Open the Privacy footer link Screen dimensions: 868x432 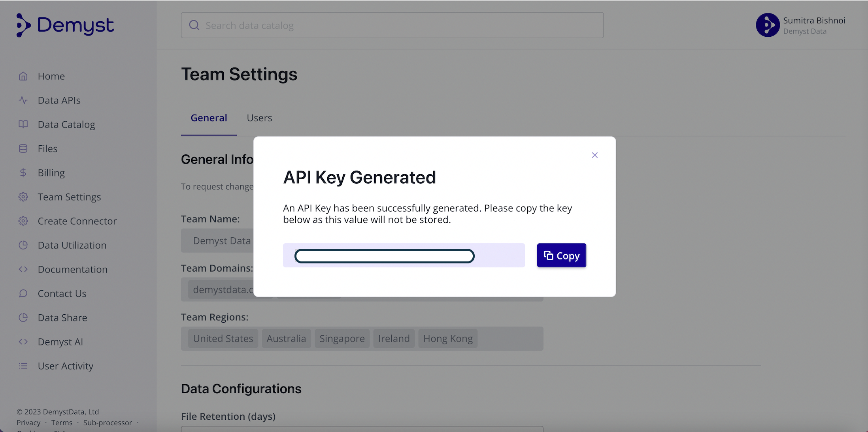(x=28, y=423)
